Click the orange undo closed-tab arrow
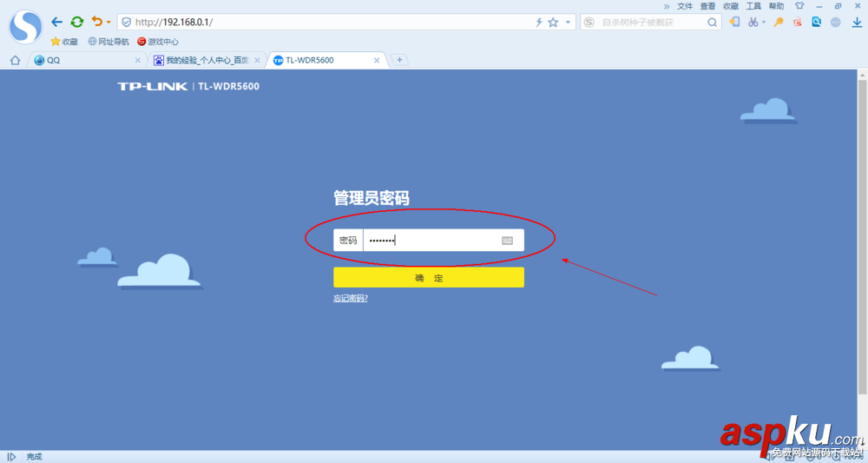This screenshot has width=868, height=463. click(x=97, y=22)
